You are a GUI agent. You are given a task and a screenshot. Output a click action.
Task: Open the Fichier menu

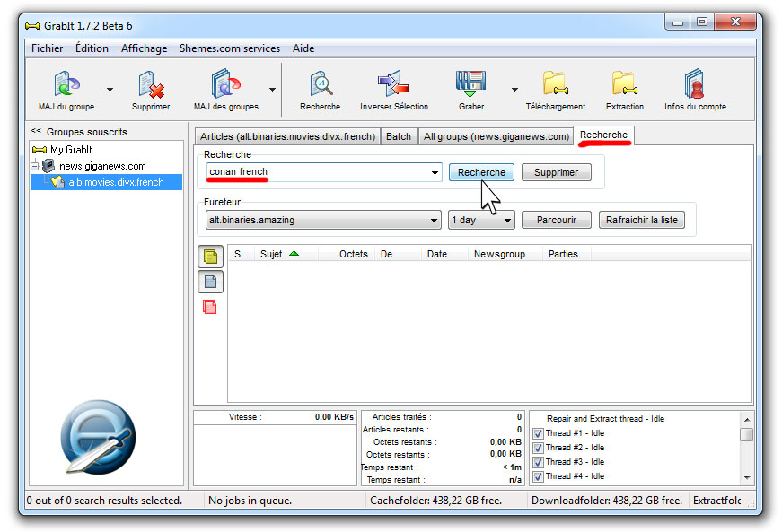(x=47, y=48)
